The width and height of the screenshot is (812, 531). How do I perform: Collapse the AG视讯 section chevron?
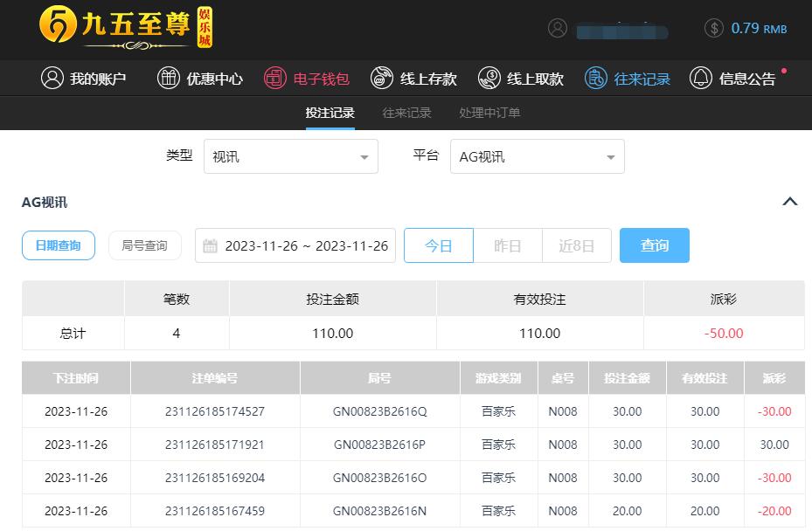(x=790, y=202)
